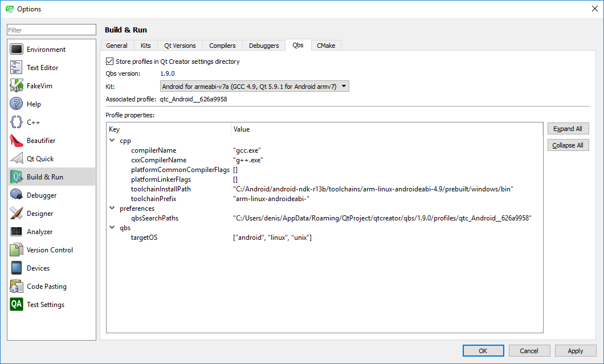Select the toolchainInstallPath property row

tap(161, 189)
